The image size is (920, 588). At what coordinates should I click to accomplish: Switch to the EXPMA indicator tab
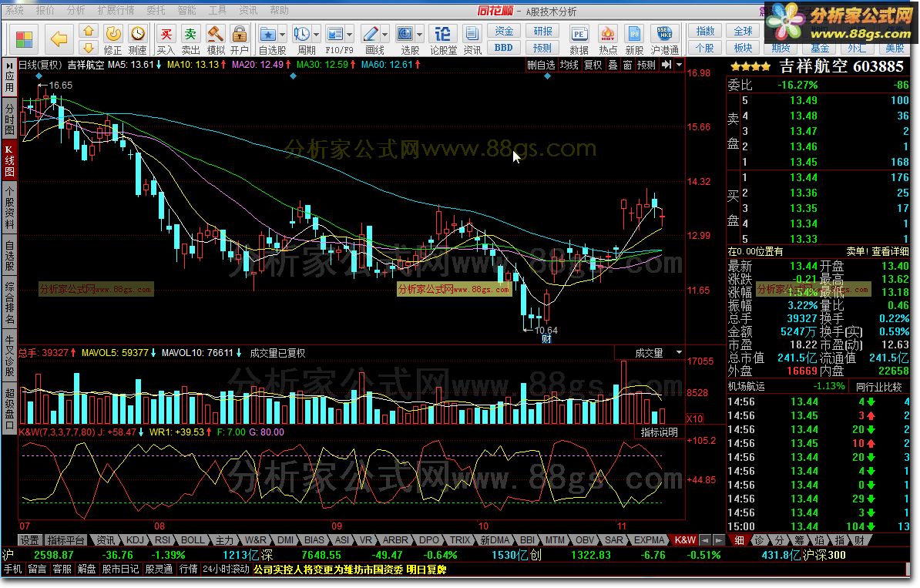tap(649, 540)
